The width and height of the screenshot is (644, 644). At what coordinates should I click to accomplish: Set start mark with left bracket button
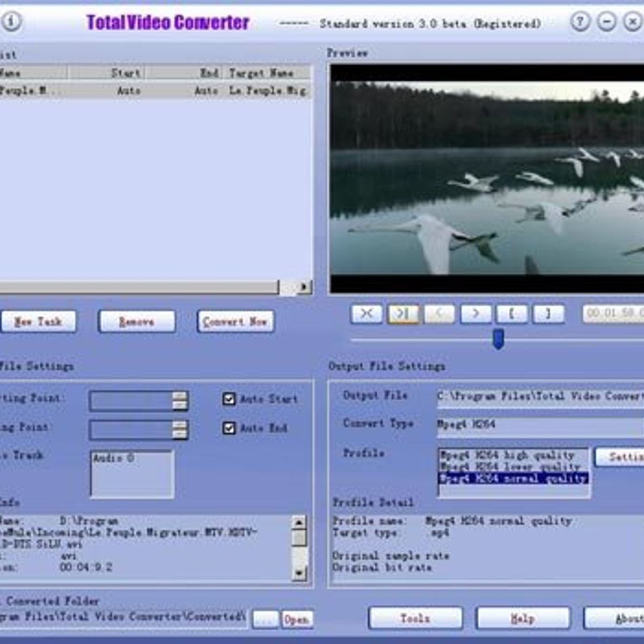[x=511, y=314]
